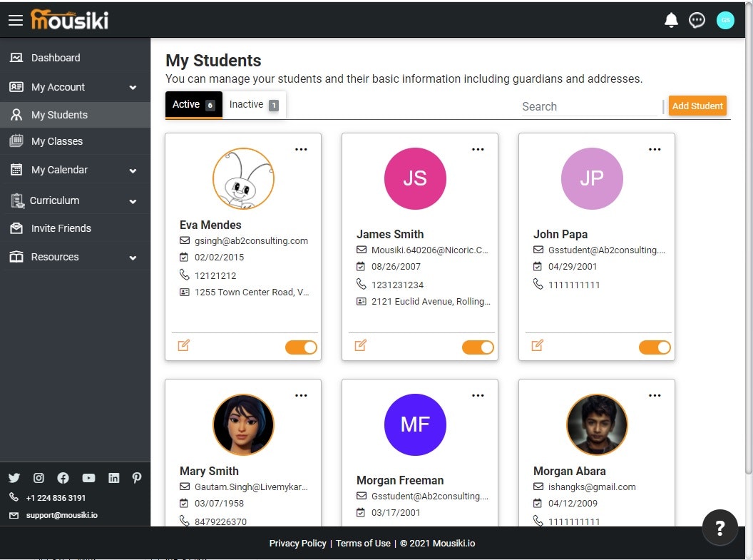Screen dimensions: 753x560
Task: Visit Mousiki Instagram page
Action: point(39,478)
